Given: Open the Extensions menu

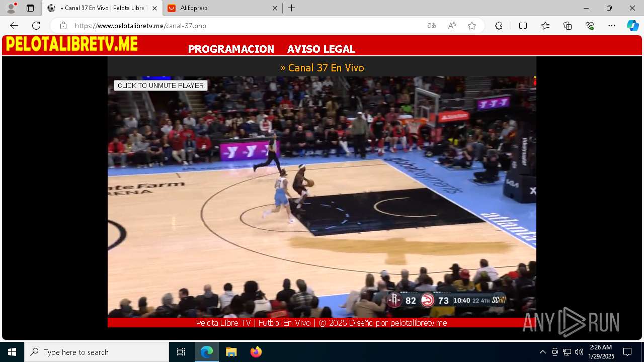Looking at the screenshot, I should click(499, 26).
